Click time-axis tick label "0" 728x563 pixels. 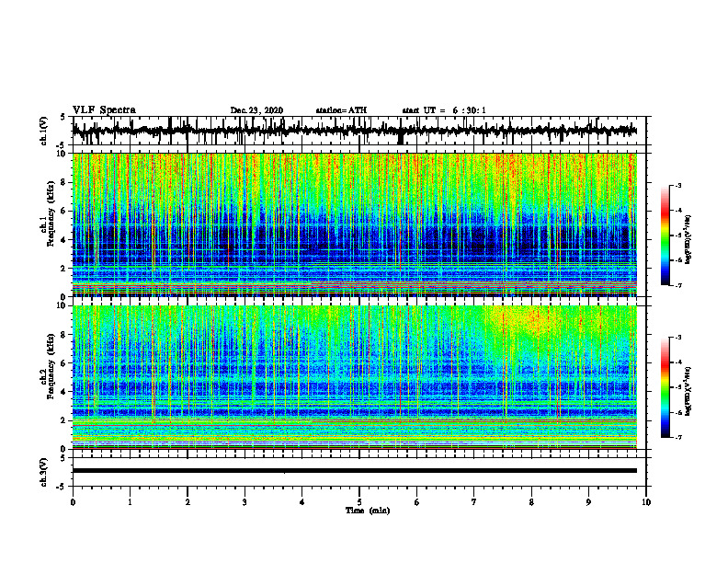coord(73,502)
